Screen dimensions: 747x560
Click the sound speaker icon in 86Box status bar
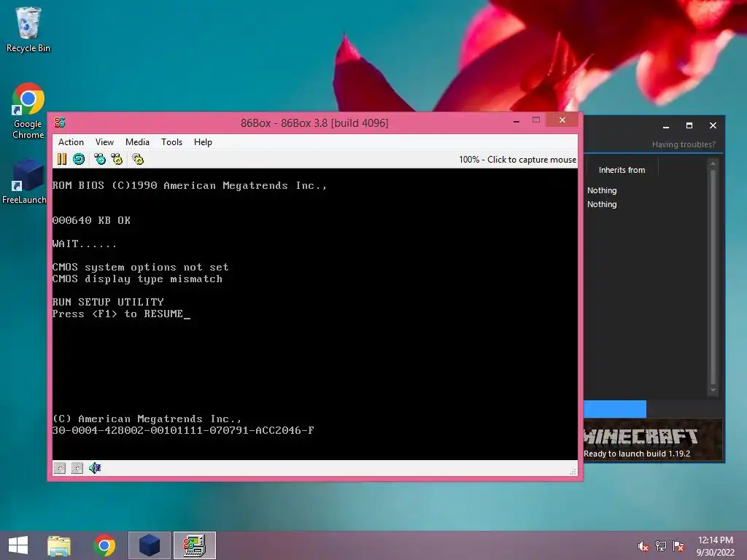[95, 468]
